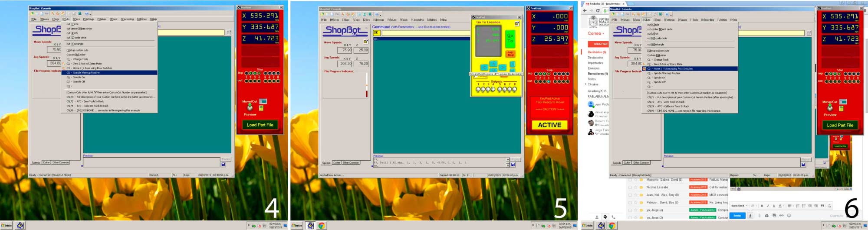
Task: Click insert link icon in compose footer
Action: pyautogui.click(x=781, y=215)
